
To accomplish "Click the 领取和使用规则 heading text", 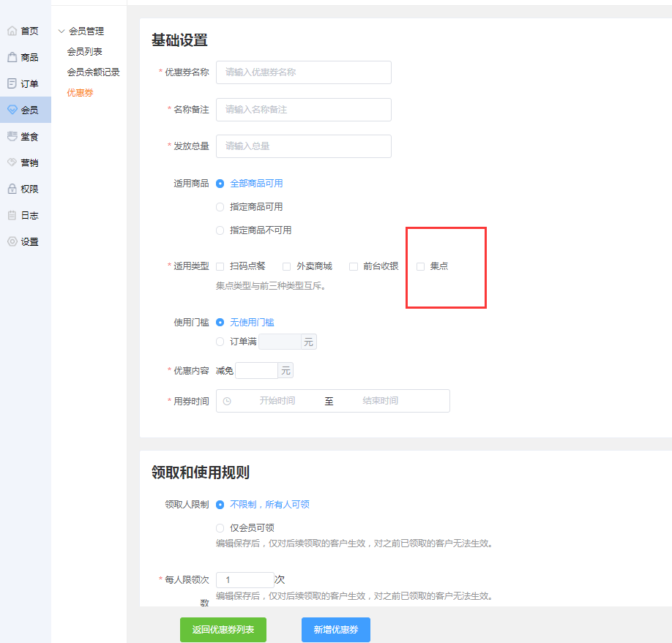I will point(201,472).
